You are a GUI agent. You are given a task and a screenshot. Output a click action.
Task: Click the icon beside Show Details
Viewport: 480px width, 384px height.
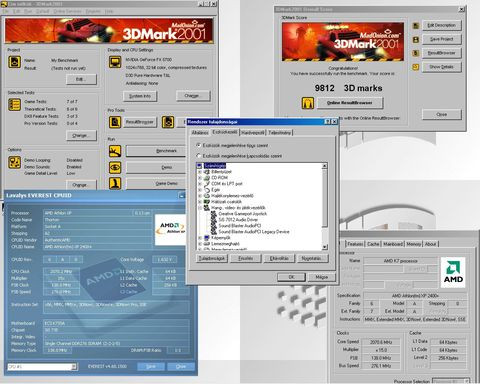(416, 67)
